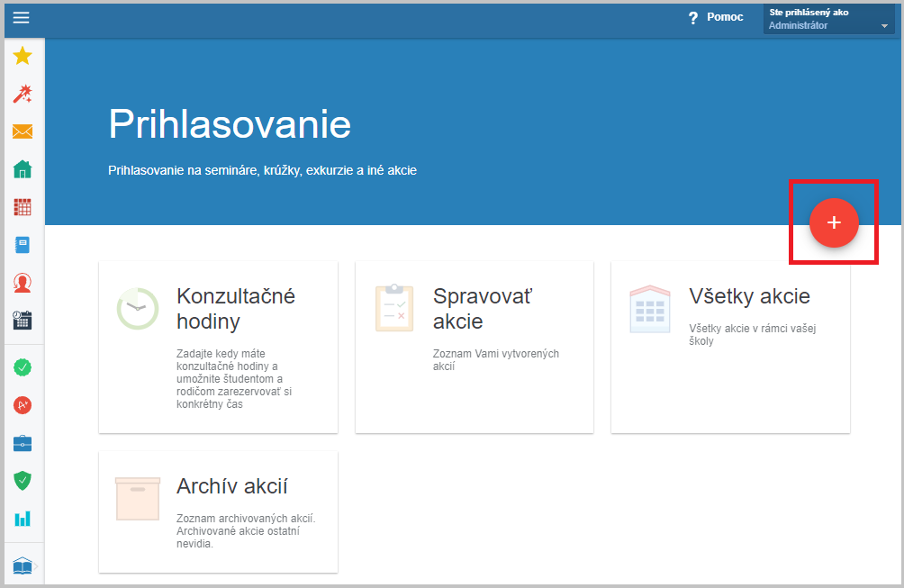The height and width of the screenshot is (588, 904).
Task: Open the magic wand wizard icon
Action: (x=23, y=94)
